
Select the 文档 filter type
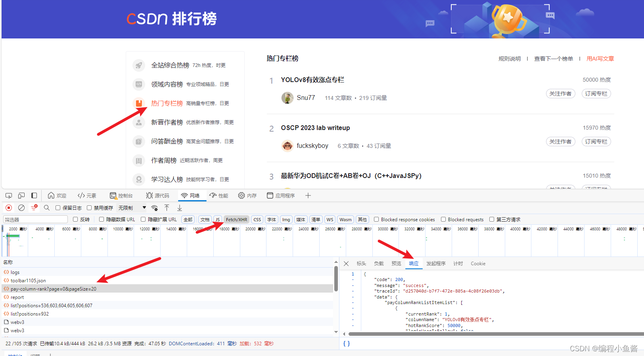click(x=205, y=219)
